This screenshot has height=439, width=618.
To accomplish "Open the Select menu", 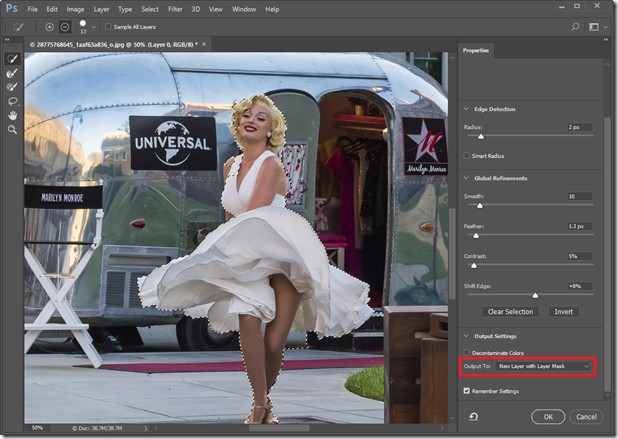I will (150, 9).
